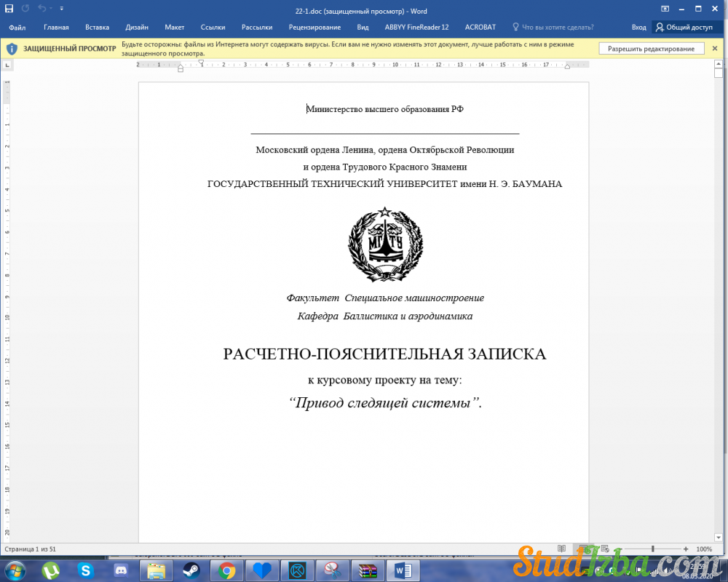Click the vertical scrollbar down arrow
728x582 pixels.
(719, 538)
